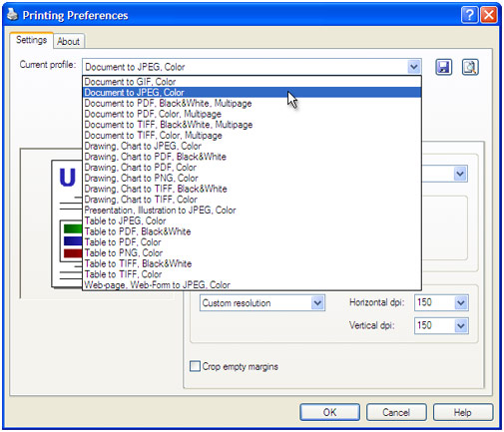This screenshot has width=504, height=432.
Task: Pick Presentation, Illustration to JPEG, Color
Action: pos(252,210)
